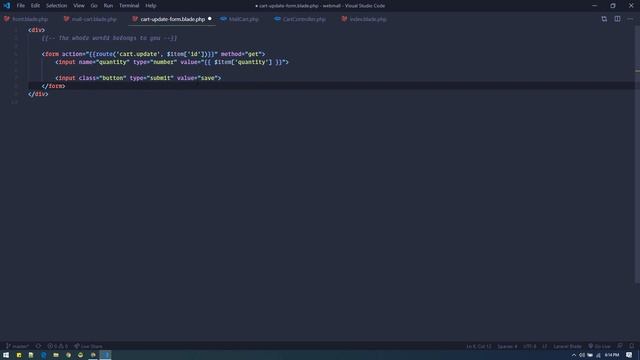The height and width of the screenshot is (360, 640).
Task: Click the input class="button" submit line
Action: 138,78
